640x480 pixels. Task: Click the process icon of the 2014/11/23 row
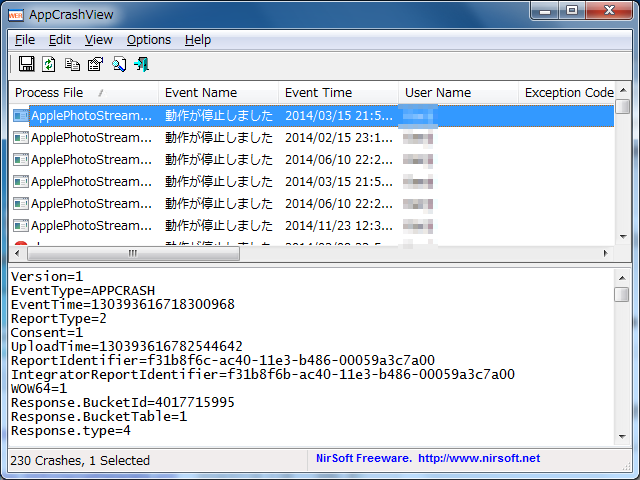click(x=20, y=225)
